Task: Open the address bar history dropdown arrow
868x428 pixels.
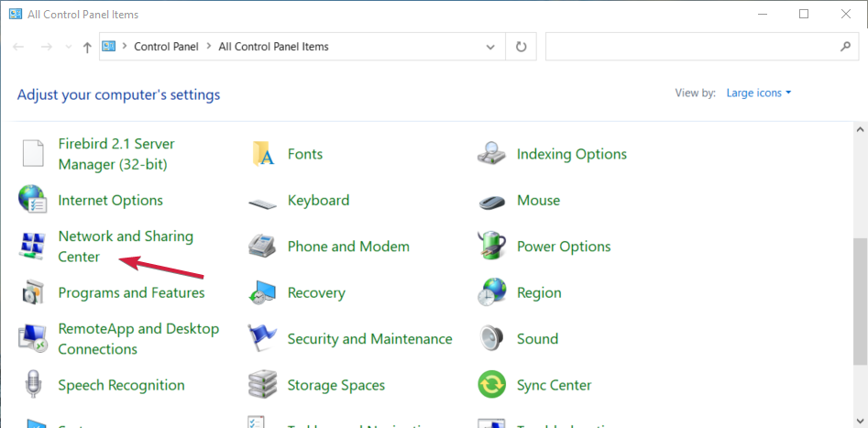Action: (494, 47)
